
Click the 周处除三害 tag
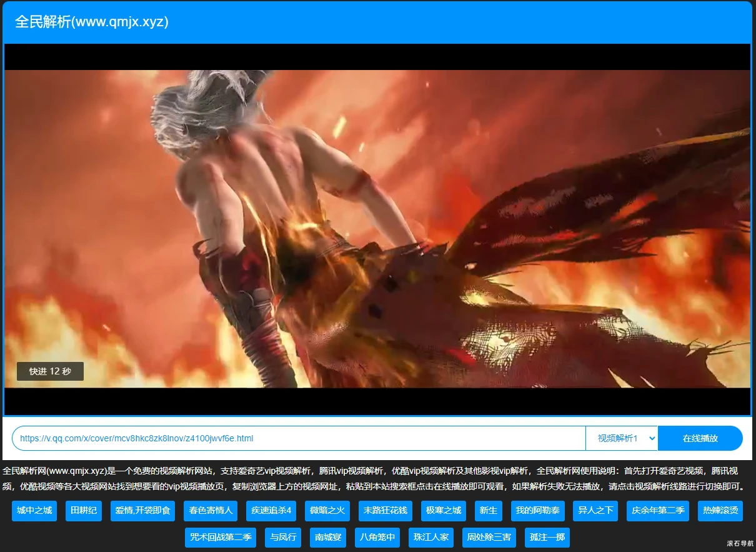(x=489, y=537)
